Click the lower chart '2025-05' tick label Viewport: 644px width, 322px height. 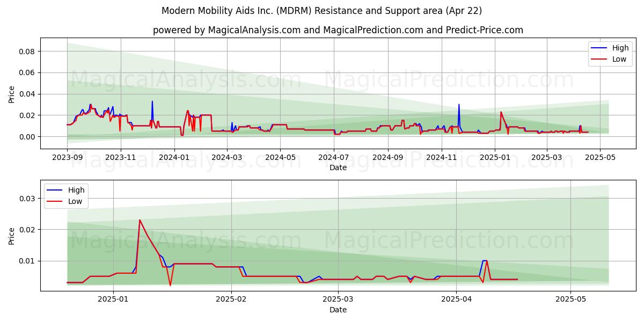tap(571, 300)
